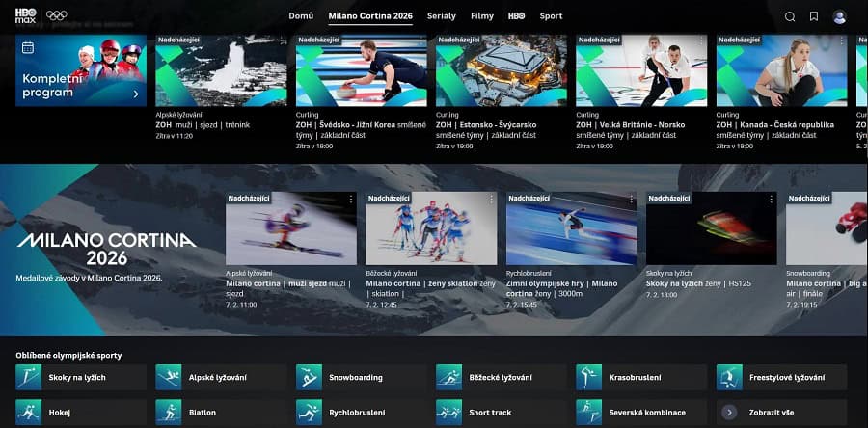Open the search magnifier icon
Screen dimensions: 868x428
(x=790, y=16)
